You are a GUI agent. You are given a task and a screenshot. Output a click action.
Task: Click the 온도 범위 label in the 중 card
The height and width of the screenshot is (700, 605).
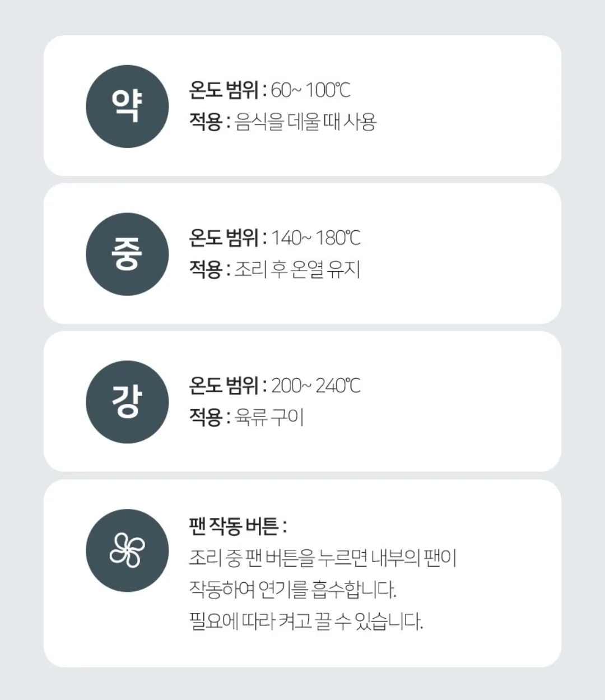click(224, 238)
